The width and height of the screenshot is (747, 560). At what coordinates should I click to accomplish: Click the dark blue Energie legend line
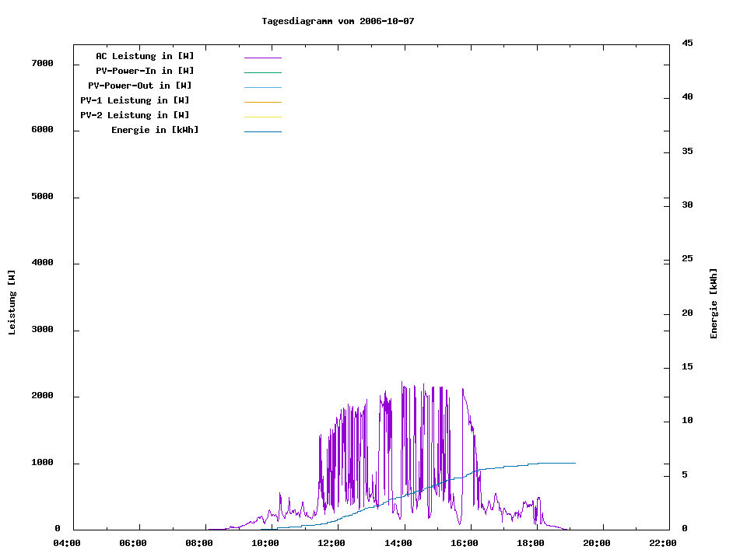click(x=262, y=131)
